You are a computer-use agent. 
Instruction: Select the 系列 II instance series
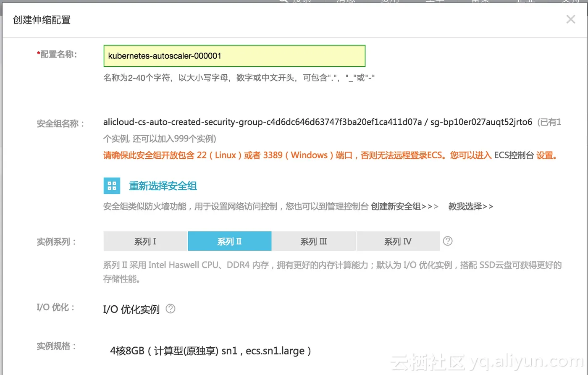(x=229, y=241)
